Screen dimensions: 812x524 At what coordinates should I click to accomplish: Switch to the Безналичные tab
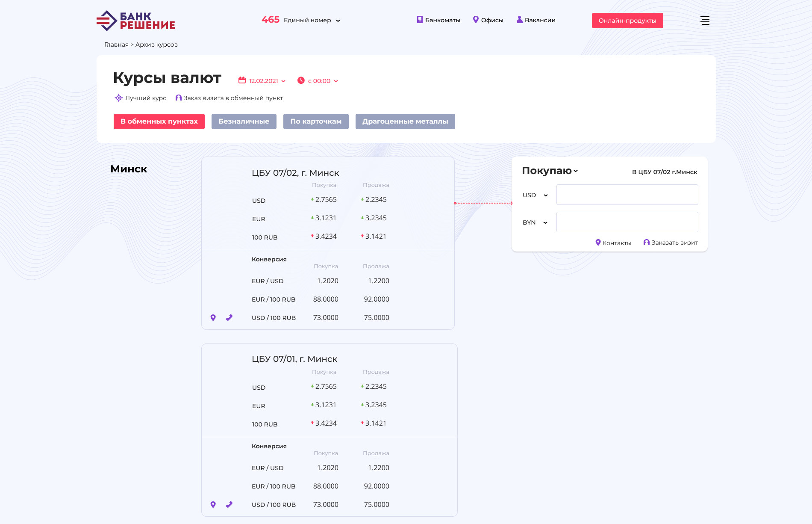click(244, 121)
